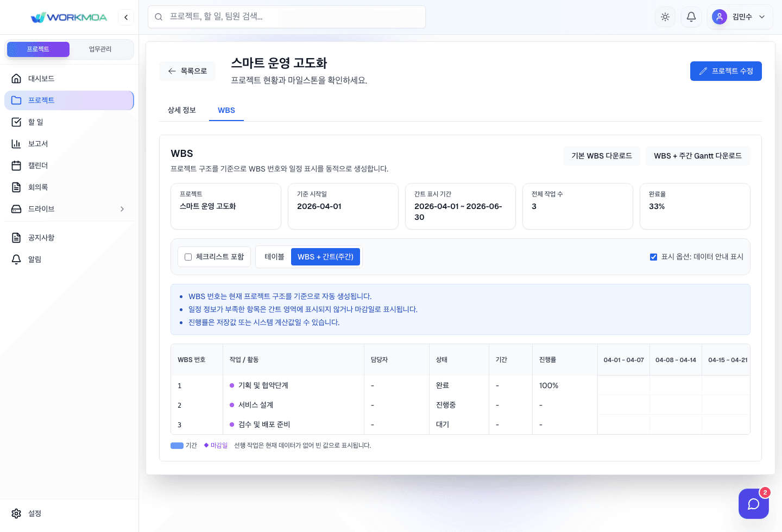Click WBS + 주간 Gantt 다운로드 button

pyautogui.click(x=698, y=156)
